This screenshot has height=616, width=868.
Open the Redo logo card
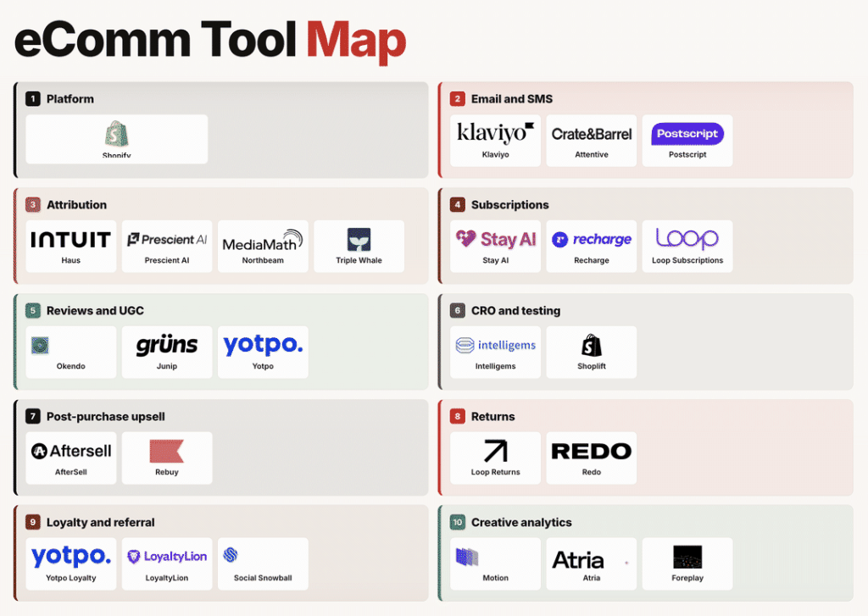click(591, 458)
